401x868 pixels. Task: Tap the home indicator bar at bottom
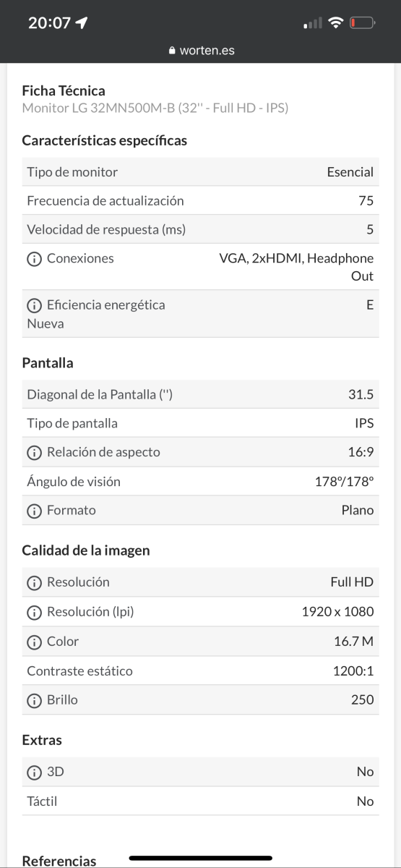pos(200,858)
